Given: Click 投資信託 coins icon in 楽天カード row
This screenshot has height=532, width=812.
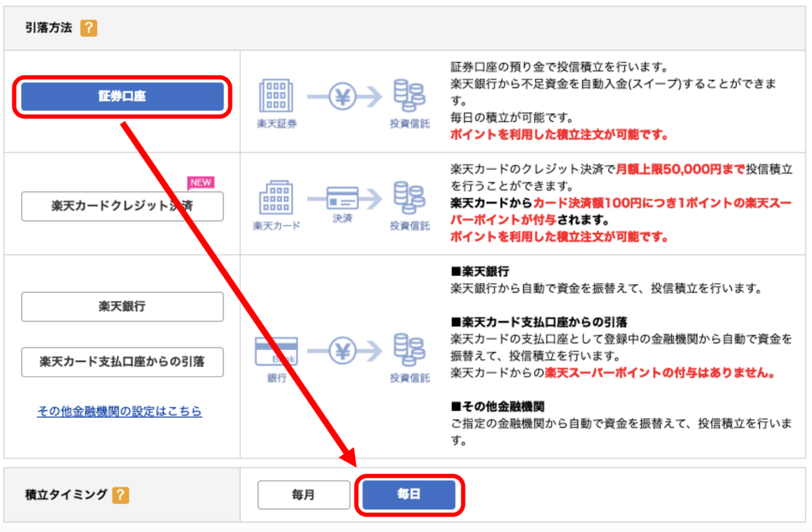Looking at the screenshot, I should point(409,198).
